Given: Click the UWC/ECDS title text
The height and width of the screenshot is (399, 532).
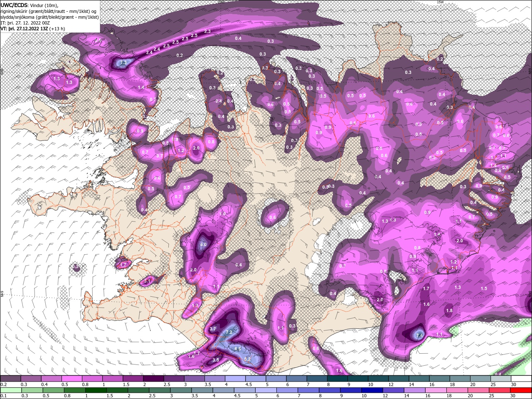Looking at the screenshot, I should [14, 5].
